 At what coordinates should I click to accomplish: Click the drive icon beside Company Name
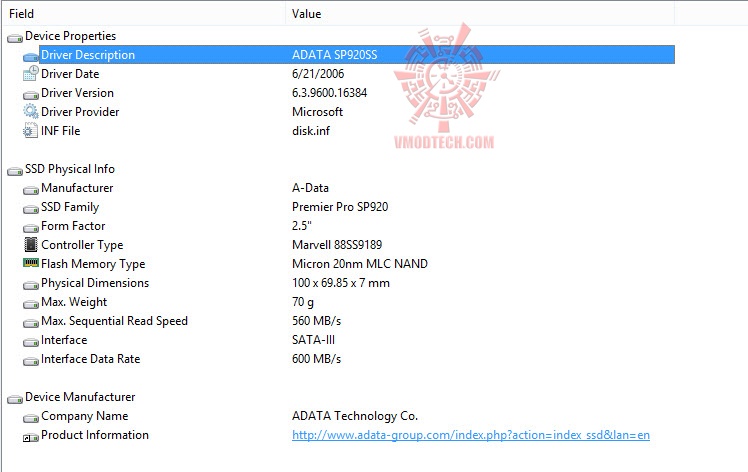pos(31,418)
